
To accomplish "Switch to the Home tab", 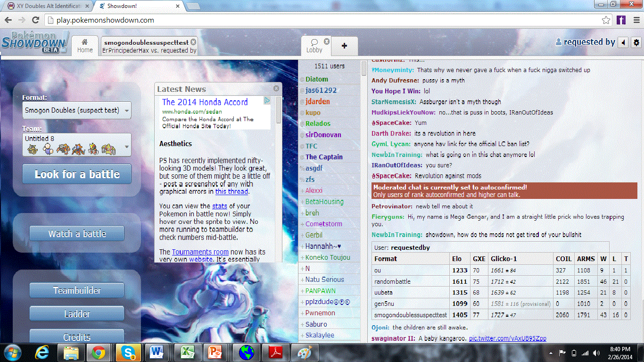I will coord(85,46).
